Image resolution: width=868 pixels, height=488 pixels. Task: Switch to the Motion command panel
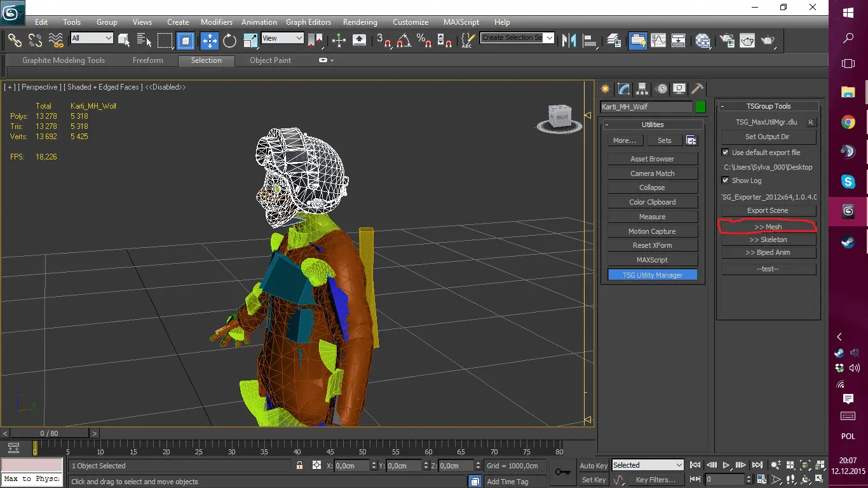661,88
